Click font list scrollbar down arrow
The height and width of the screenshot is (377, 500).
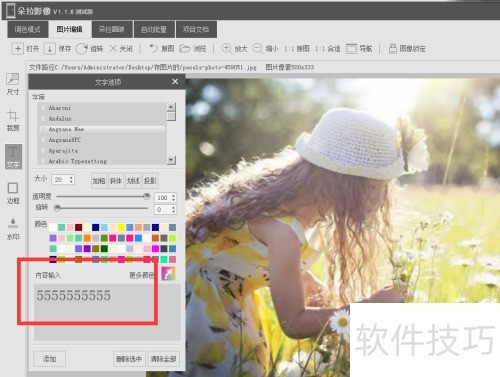coord(171,160)
